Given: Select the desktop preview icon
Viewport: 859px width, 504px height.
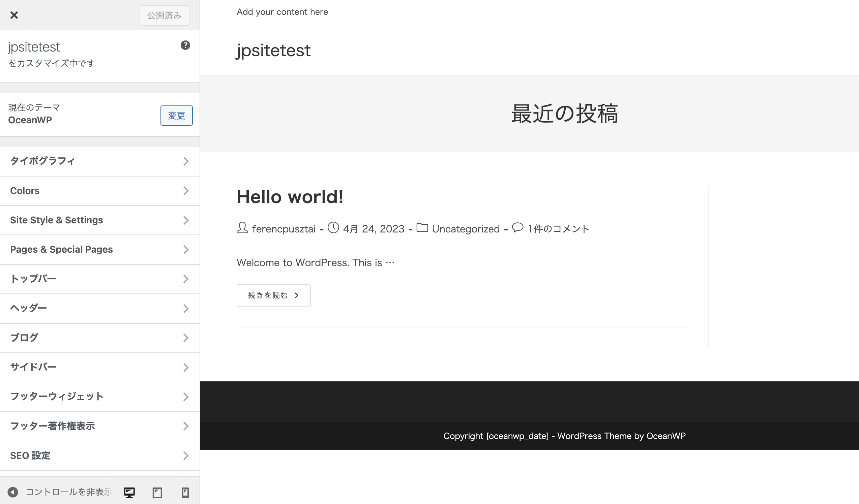Looking at the screenshot, I should click(x=129, y=492).
